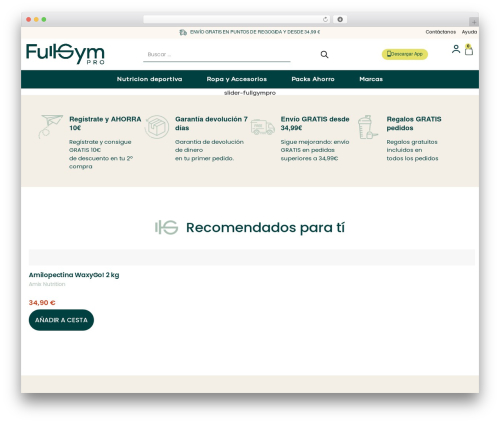Open the user account icon
This screenshot has width=500, height=423.
pos(456,49)
